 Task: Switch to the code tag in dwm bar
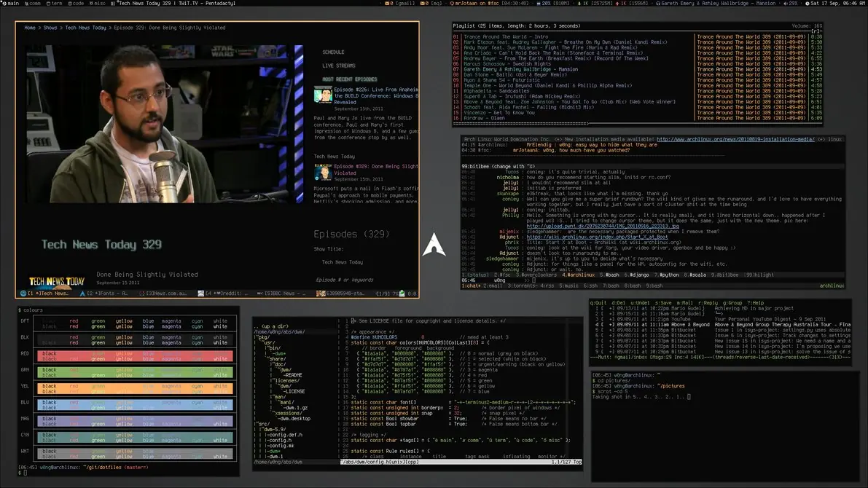click(x=76, y=4)
